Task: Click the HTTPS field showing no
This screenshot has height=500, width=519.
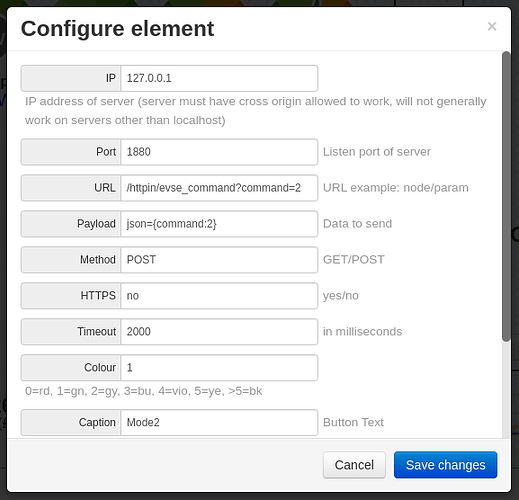Action: tap(219, 296)
